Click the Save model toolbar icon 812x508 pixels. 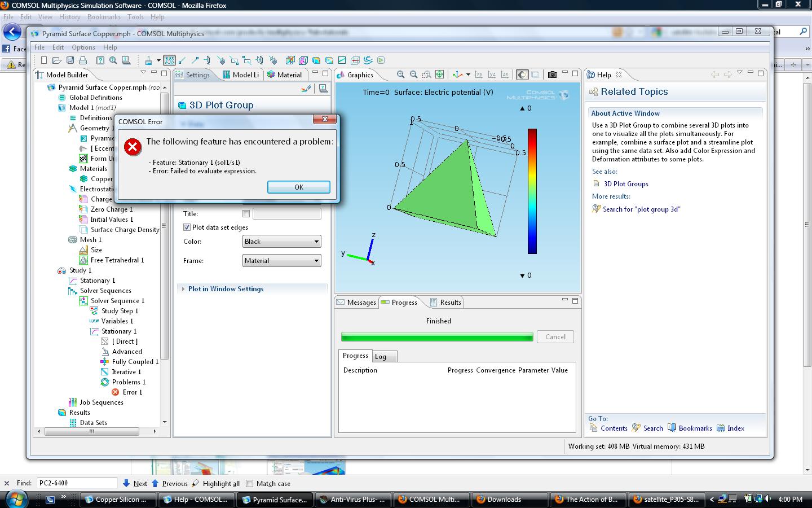tap(70, 60)
